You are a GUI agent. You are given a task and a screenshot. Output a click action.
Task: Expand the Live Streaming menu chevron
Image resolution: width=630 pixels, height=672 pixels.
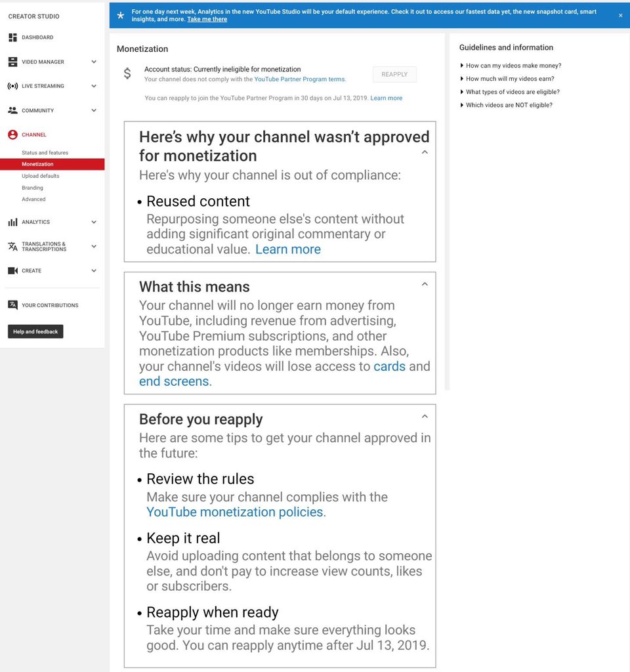click(94, 86)
